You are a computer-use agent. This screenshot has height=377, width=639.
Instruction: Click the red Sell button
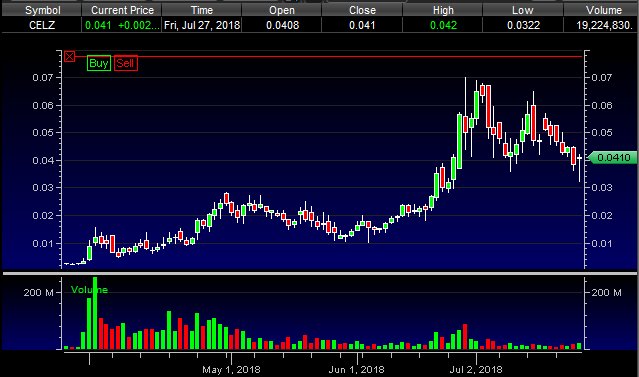pos(126,63)
